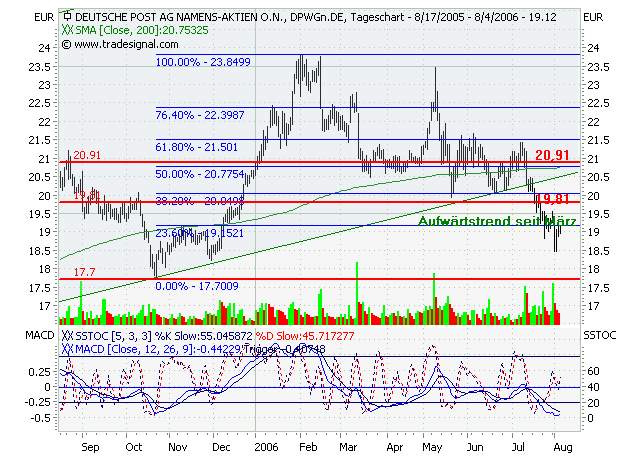Click the red '%D Slow:45.717277' label
The height and width of the screenshot is (464, 639).
pyautogui.click(x=305, y=336)
